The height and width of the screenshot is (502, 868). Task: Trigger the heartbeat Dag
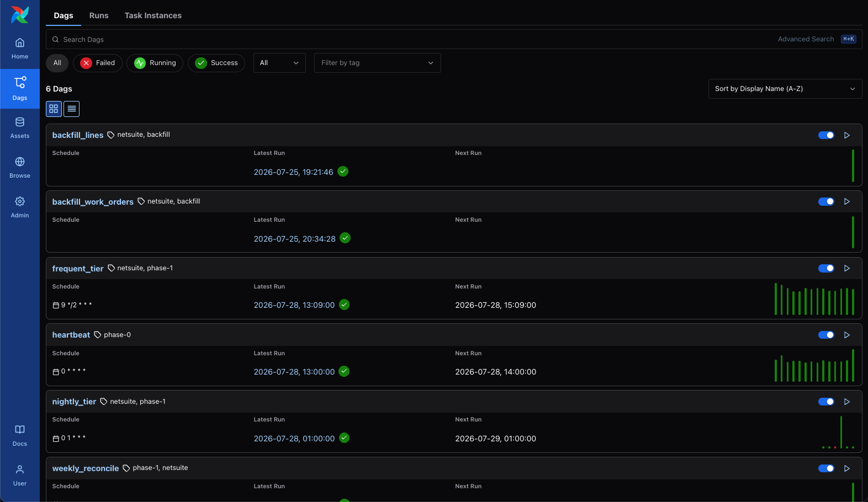847,335
